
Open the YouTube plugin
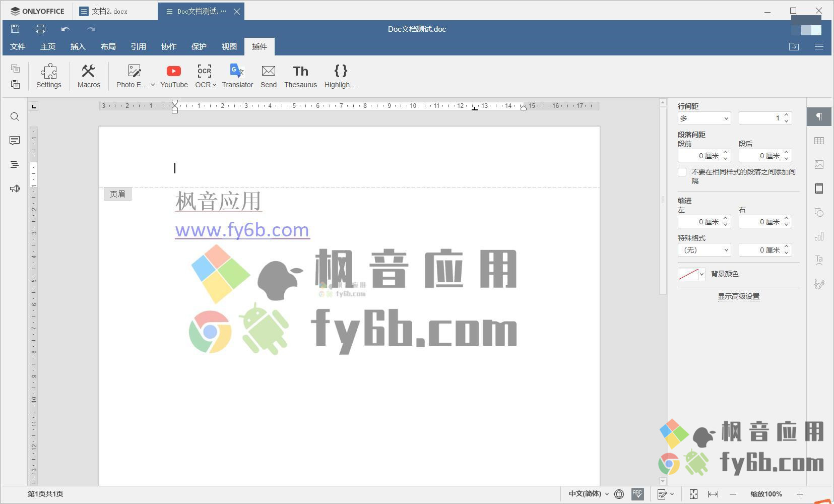(x=174, y=76)
